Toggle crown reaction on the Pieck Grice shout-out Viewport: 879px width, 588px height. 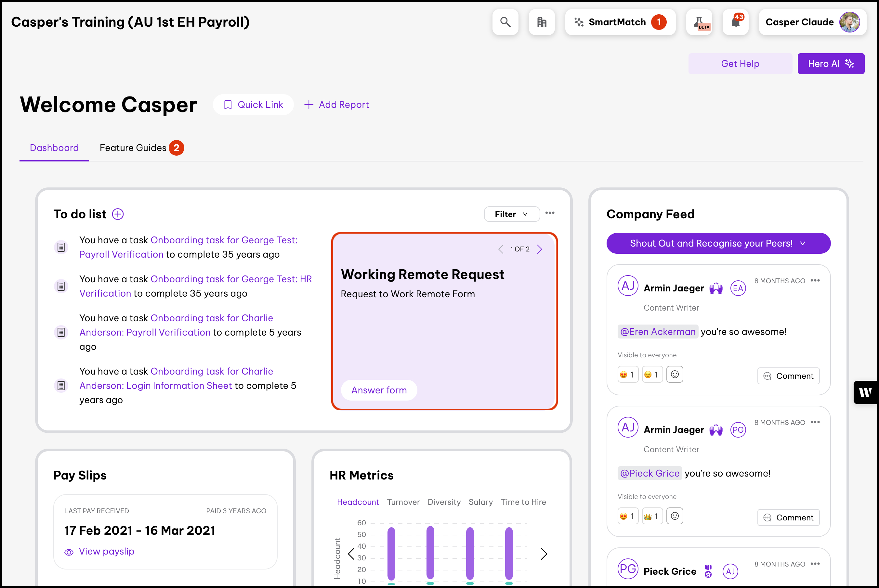point(652,516)
